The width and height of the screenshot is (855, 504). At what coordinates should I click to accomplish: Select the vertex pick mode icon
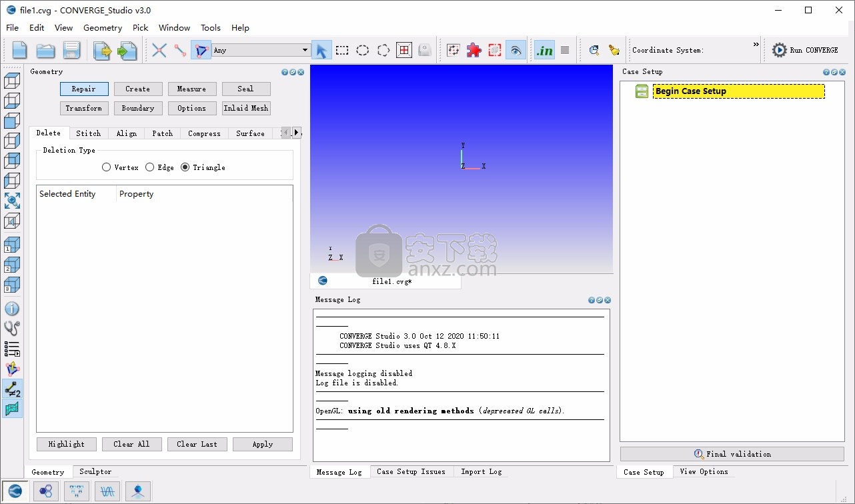[159, 50]
